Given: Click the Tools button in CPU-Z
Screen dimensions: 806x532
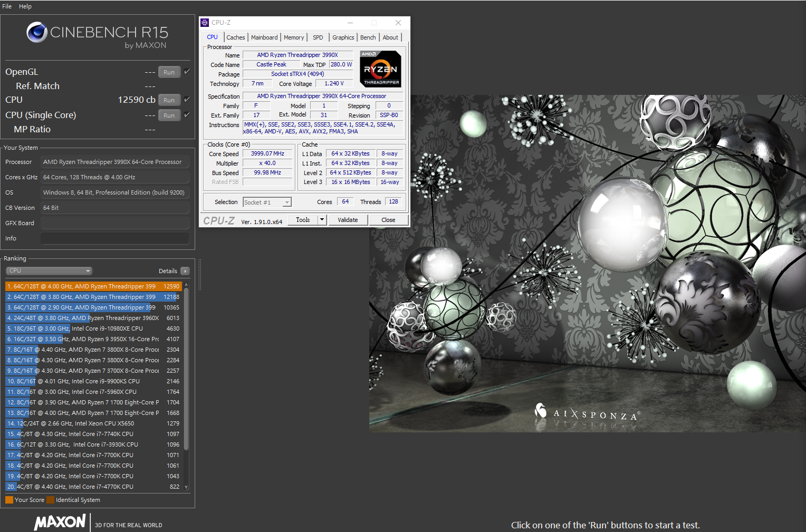Looking at the screenshot, I should [303, 220].
